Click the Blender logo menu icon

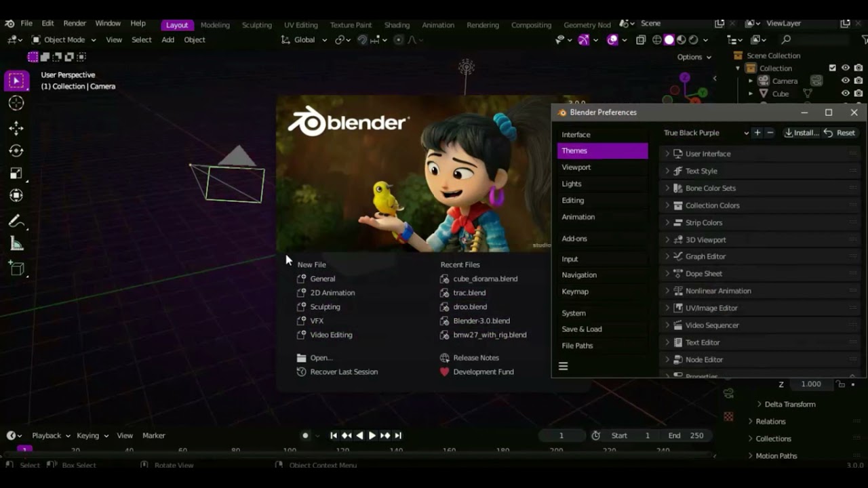(x=9, y=24)
